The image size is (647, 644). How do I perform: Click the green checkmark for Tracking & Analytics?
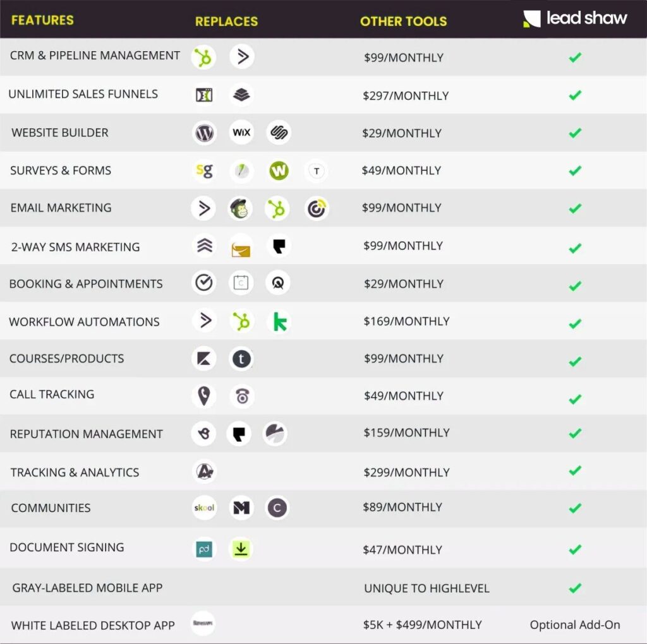pyautogui.click(x=575, y=470)
